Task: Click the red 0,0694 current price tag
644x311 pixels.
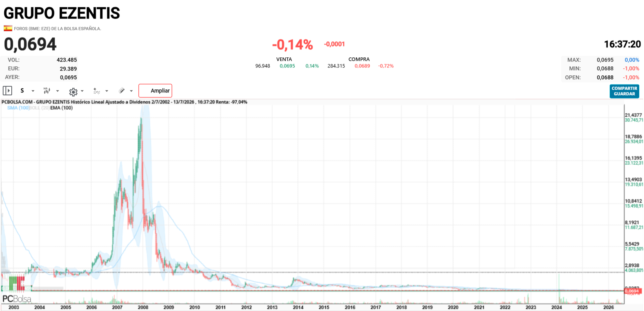Action: point(632,291)
